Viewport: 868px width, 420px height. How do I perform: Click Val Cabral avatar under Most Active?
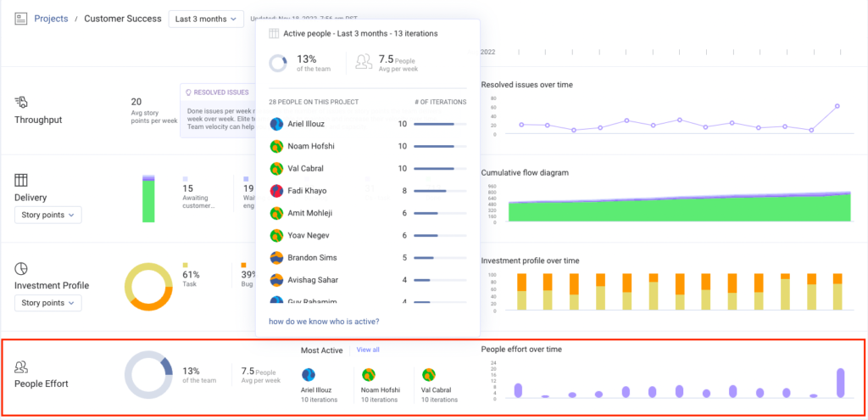click(428, 374)
